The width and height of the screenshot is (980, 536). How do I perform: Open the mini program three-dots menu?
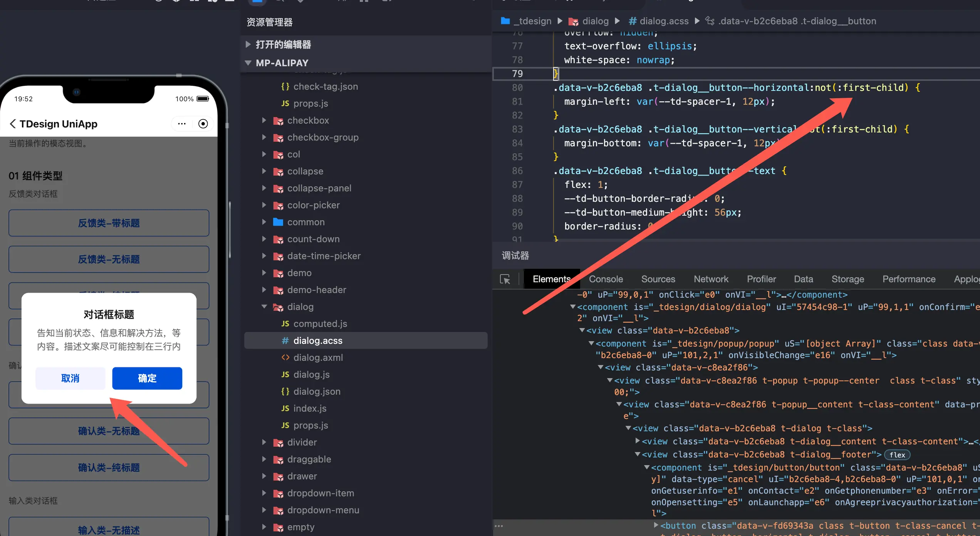pos(182,124)
